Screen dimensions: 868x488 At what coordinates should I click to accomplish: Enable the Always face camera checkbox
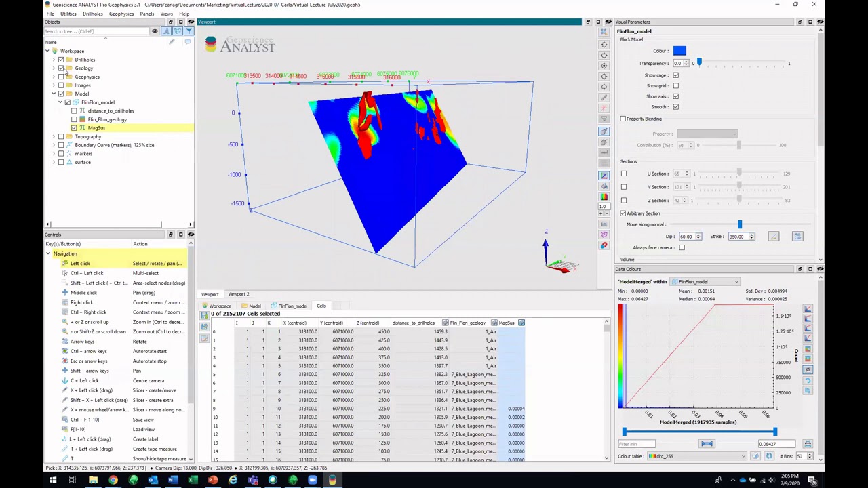[682, 247]
